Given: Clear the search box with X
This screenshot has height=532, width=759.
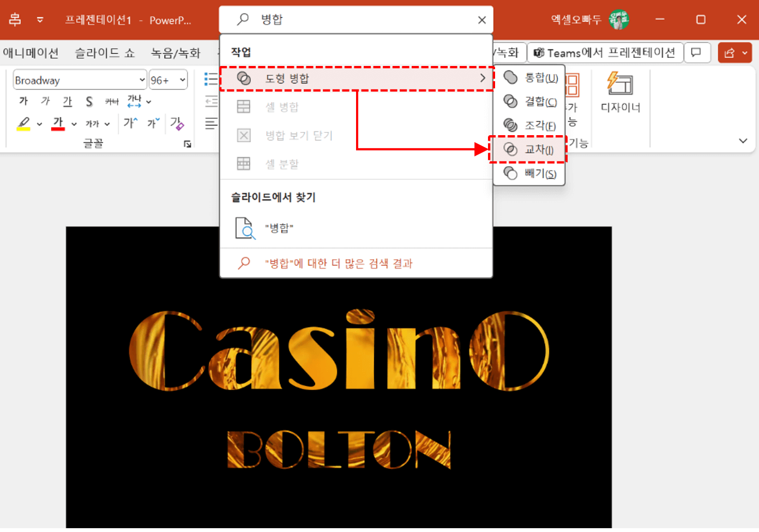Looking at the screenshot, I should [x=481, y=20].
